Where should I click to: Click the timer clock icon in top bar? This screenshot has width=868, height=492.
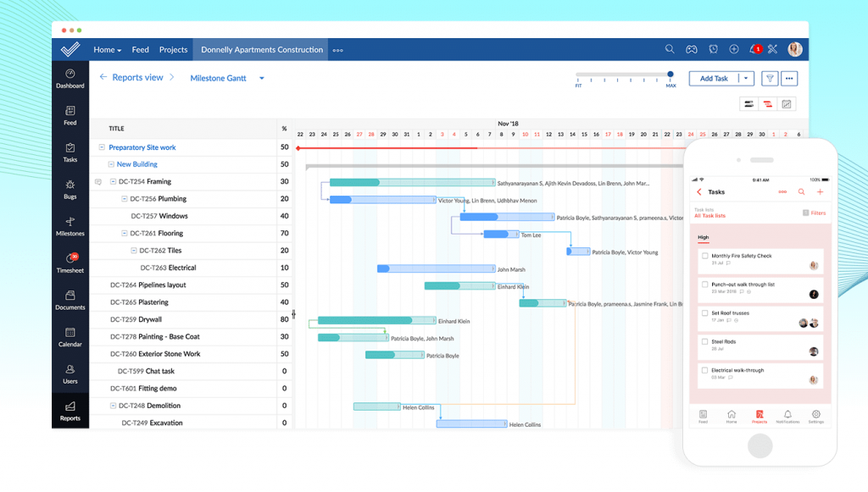(713, 49)
